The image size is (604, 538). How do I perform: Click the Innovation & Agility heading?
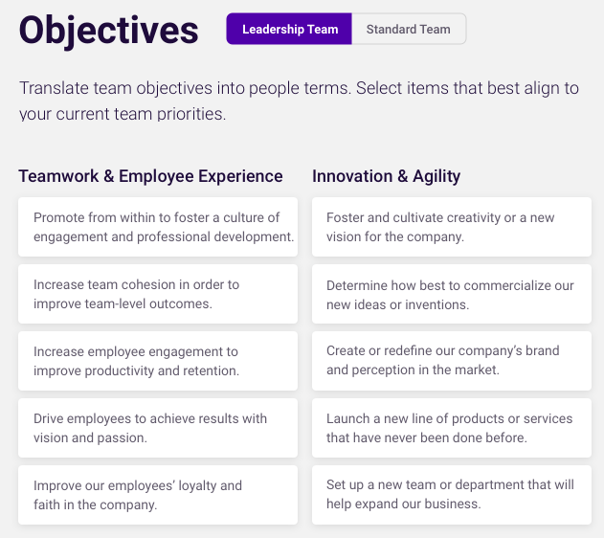click(386, 176)
